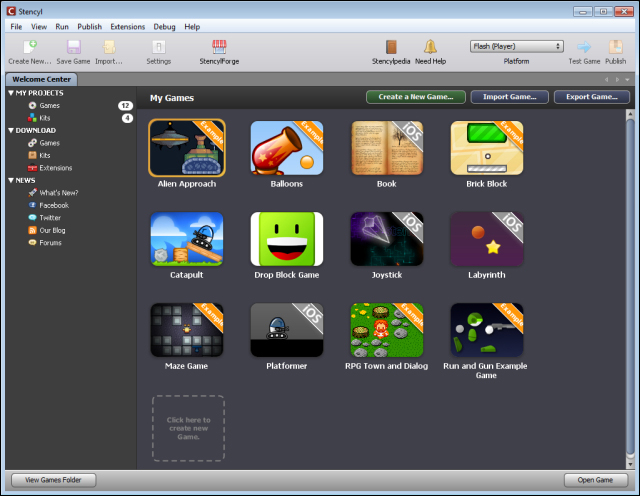The height and width of the screenshot is (496, 640).
Task: Click the scrollbar down arrow
Action: 630,465
